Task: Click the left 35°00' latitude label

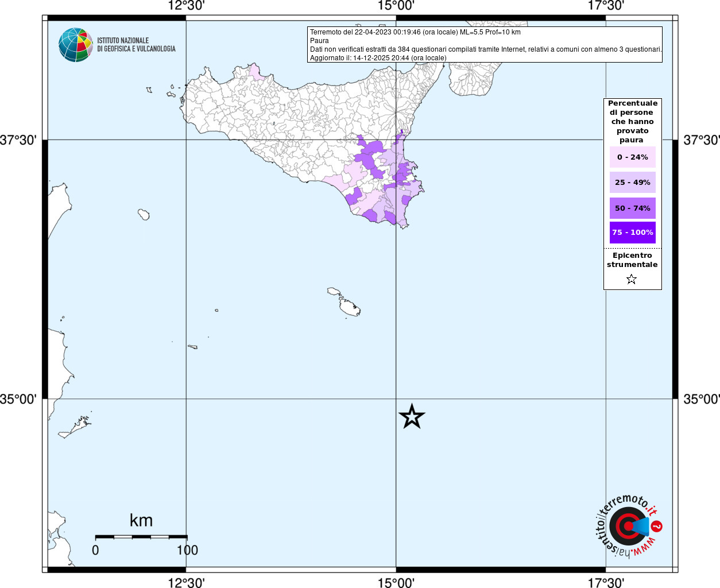Action: (18, 399)
